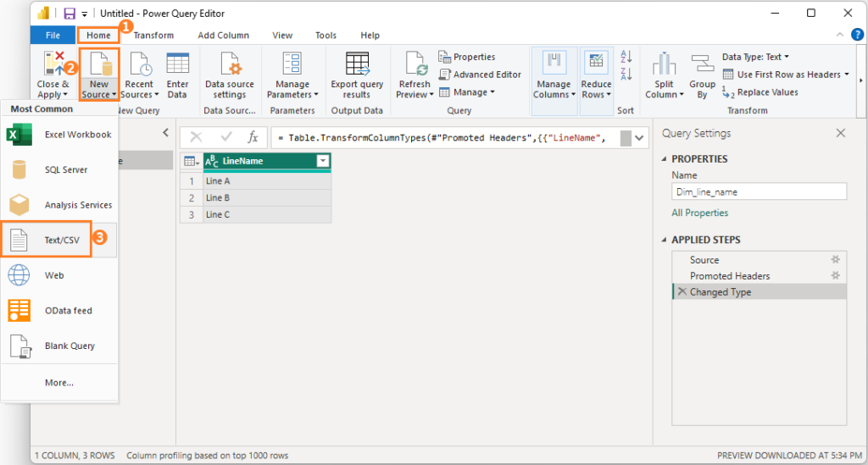Click More... in source list
Viewport: 868px width, 465px height.
coord(59,383)
